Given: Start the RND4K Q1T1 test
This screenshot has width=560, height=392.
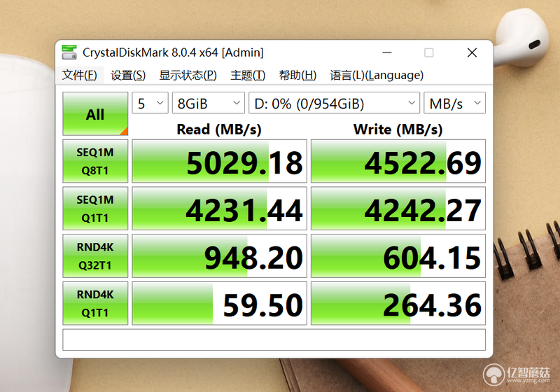Looking at the screenshot, I should coord(95,304).
